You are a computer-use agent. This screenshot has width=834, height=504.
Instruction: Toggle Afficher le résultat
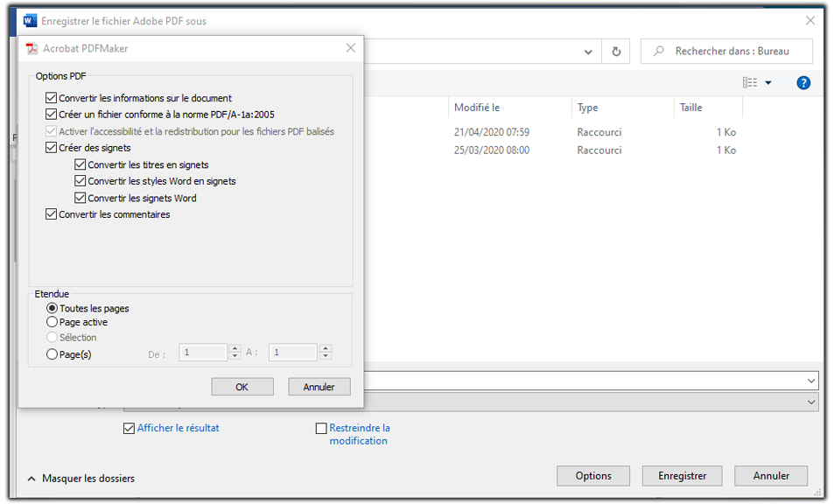tap(130, 428)
